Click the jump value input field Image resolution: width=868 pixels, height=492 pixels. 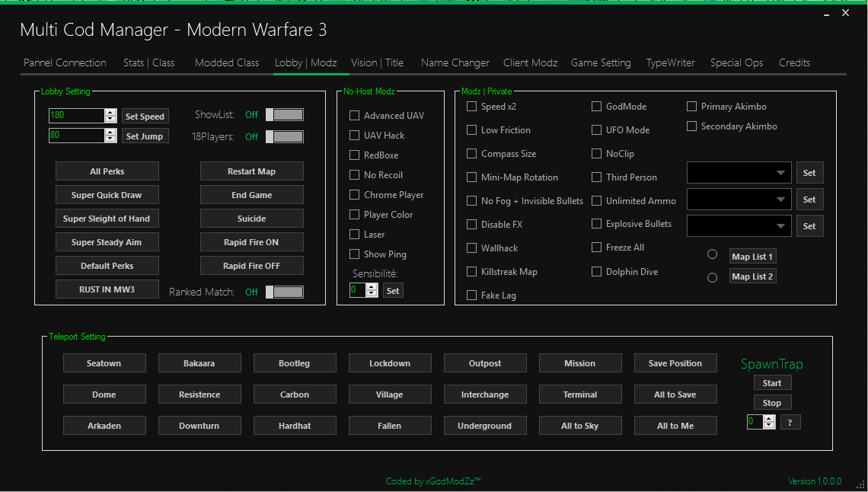[77, 136]
